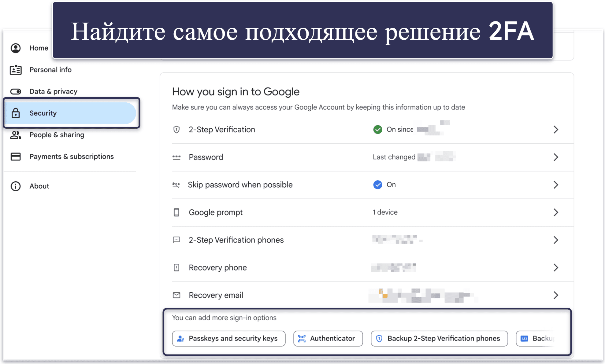This screenshot has width=605, height=364.
Task: Click the Payments & subscriptions card icon
Action: (16, 156)
